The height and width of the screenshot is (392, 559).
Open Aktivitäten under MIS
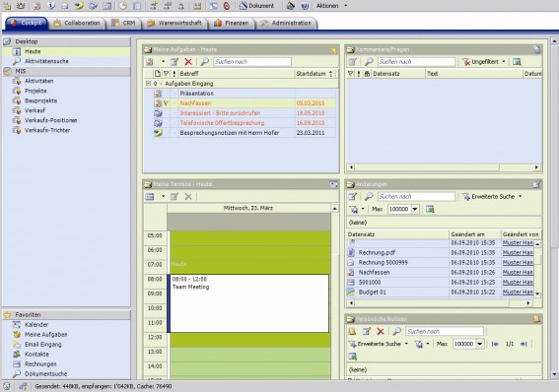coord(38,81)
